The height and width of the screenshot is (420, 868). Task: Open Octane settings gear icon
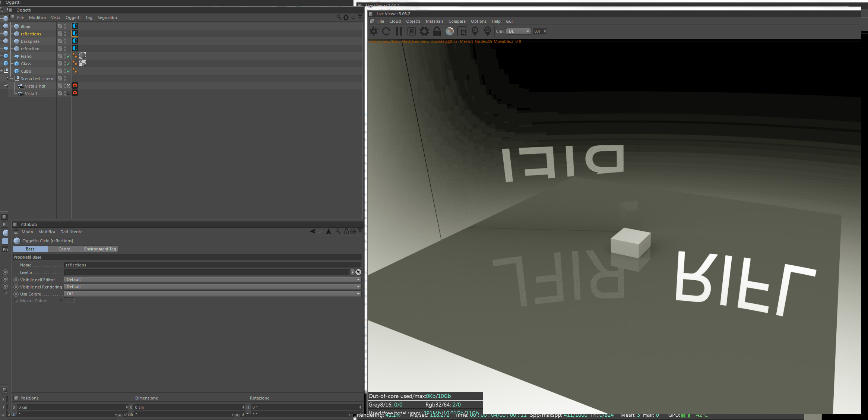(424, 31)
